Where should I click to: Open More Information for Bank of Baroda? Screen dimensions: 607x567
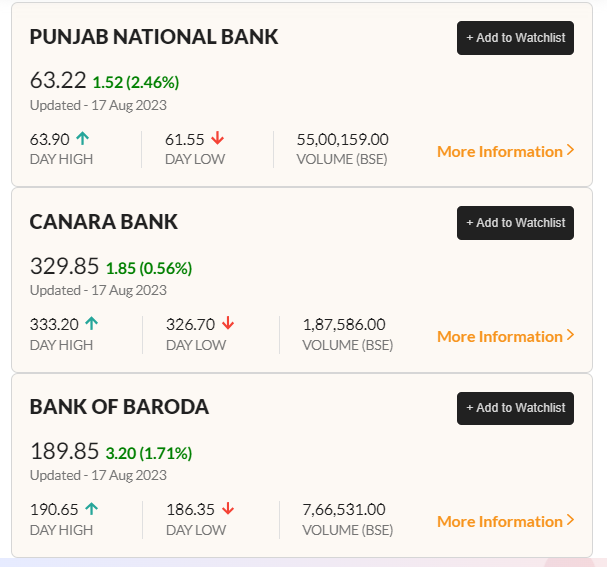click(505, 522)
